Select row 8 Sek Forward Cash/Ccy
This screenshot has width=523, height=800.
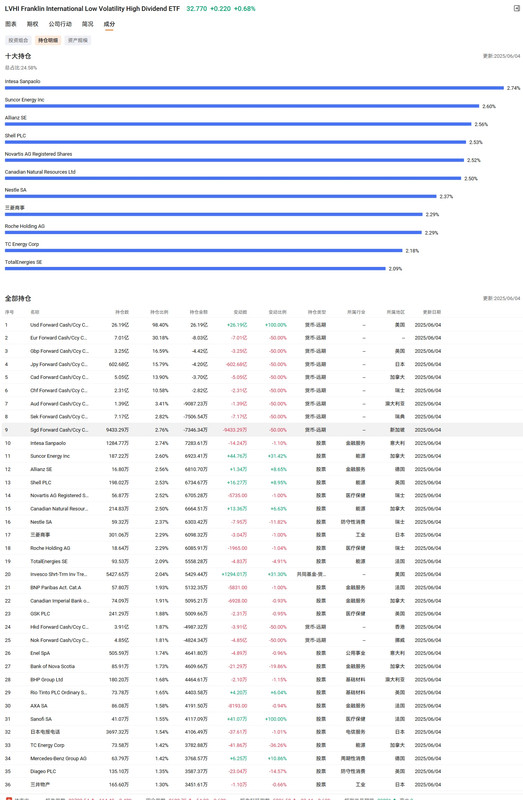coord(261,417)
